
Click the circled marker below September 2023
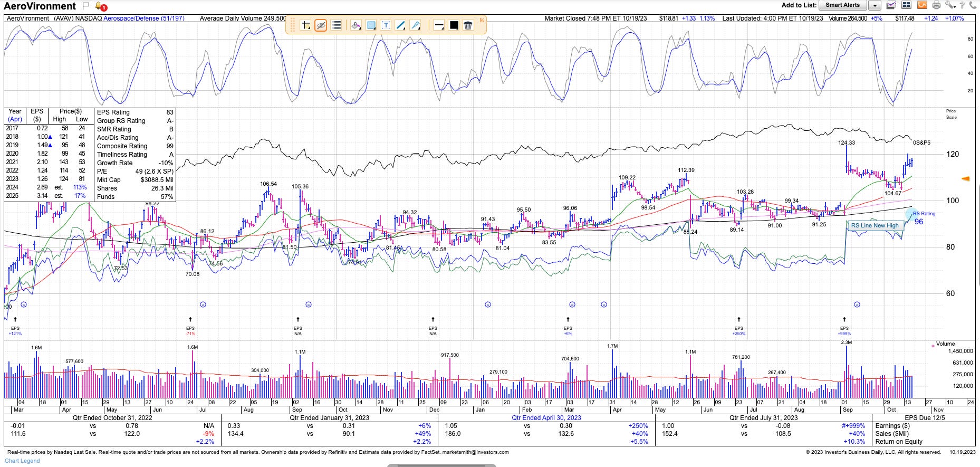(857, 304)
